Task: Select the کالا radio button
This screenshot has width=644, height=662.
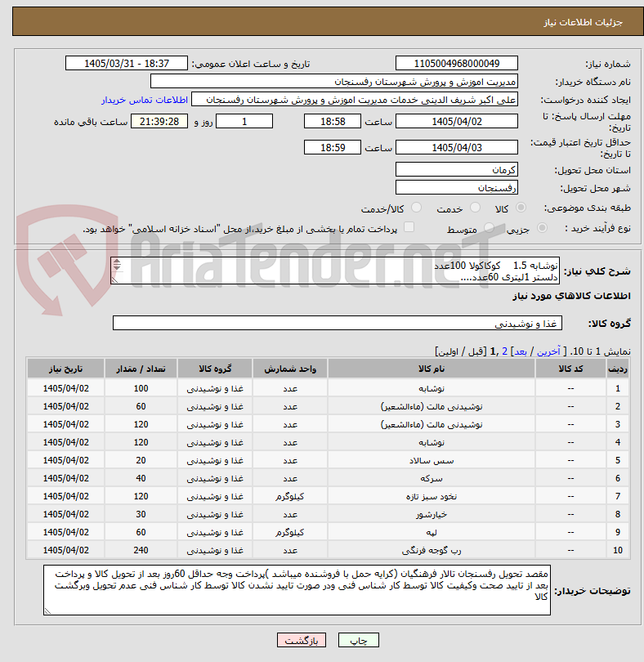Action: coord(521,208)
